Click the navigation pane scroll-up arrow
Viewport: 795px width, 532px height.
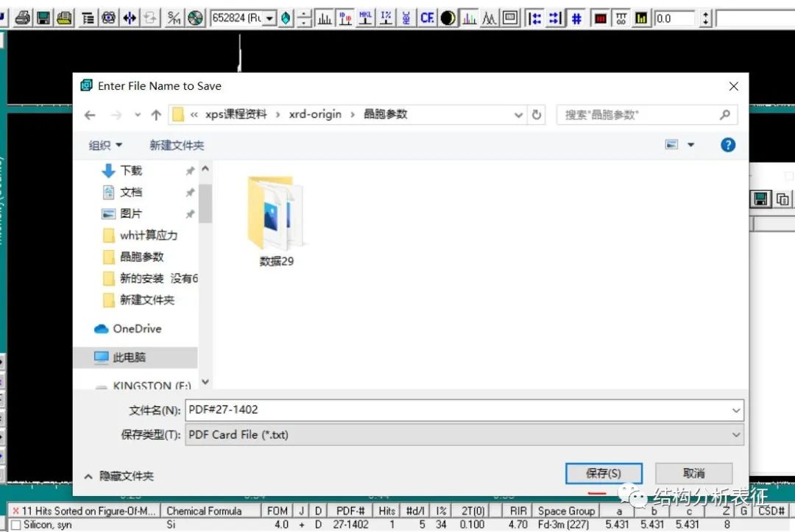(205, 169)
